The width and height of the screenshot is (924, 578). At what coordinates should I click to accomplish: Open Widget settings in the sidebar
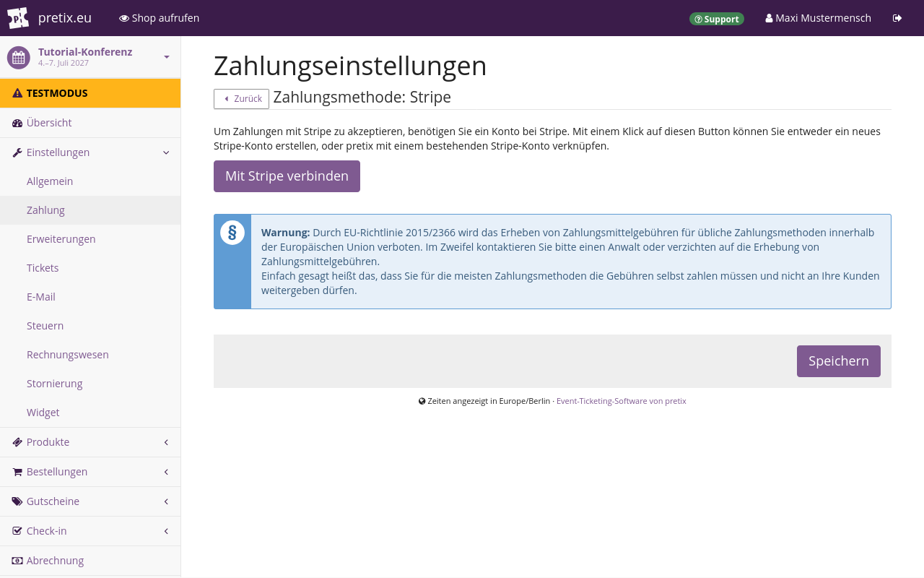point(90,413)
